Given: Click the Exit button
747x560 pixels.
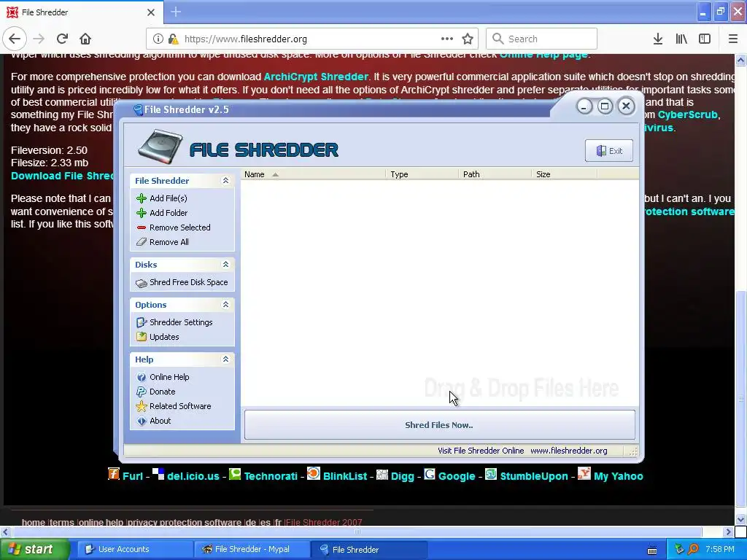Looking at the screenshot, I should [609, 151].
